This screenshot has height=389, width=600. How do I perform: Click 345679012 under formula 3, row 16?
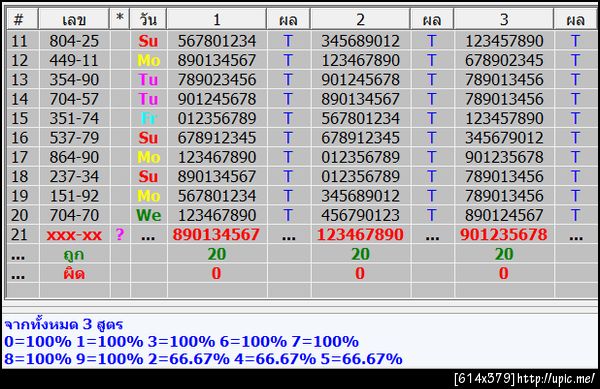pos(504,138)
